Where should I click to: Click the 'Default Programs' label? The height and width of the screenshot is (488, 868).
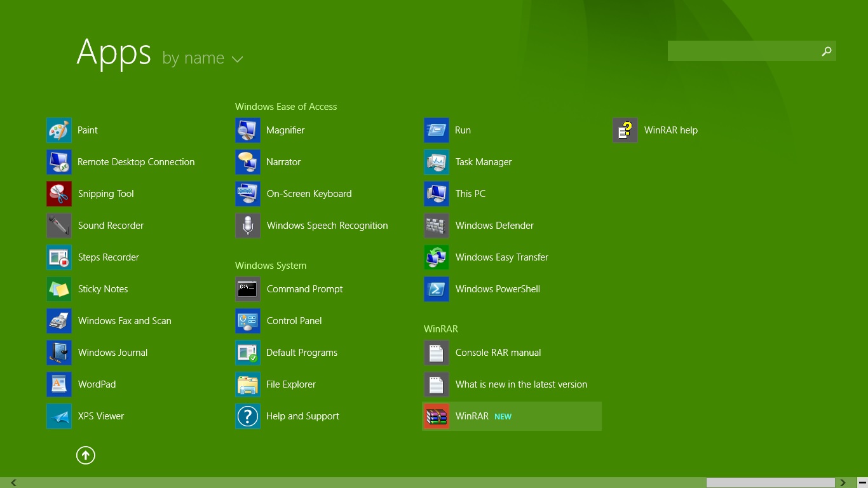pos(302,353)
